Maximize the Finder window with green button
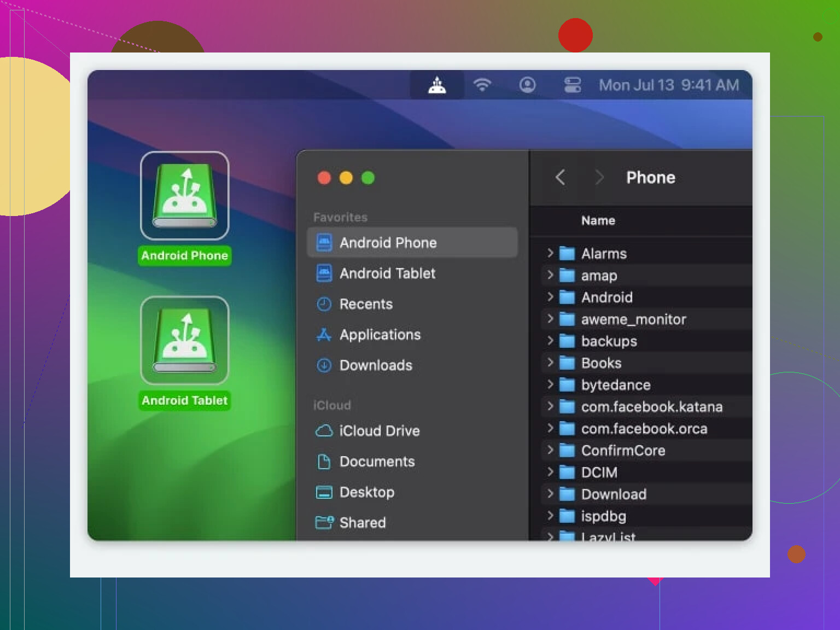The width and height of the screenshot is (840, 630). pyautogui.click(x=368, y=178)
